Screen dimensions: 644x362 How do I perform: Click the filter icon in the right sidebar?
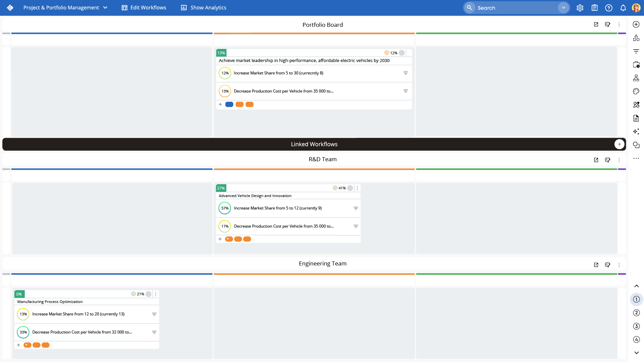[636, 51]
